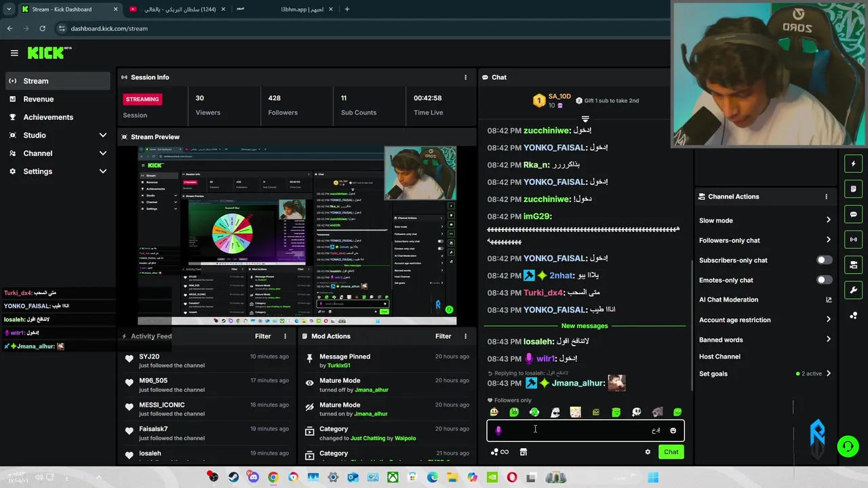
Task: Send message with the Chat button
Action: tap(671, 452)
